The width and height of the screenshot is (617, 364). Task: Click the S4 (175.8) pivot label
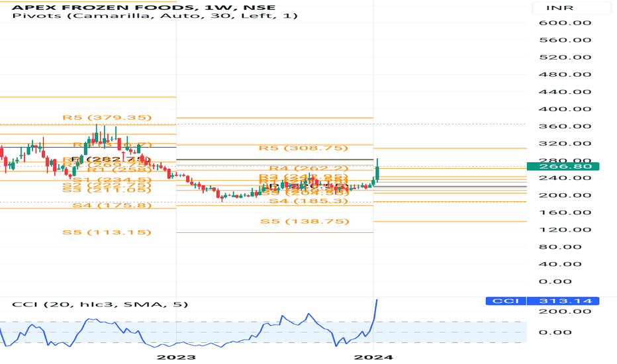pos(112,205)
